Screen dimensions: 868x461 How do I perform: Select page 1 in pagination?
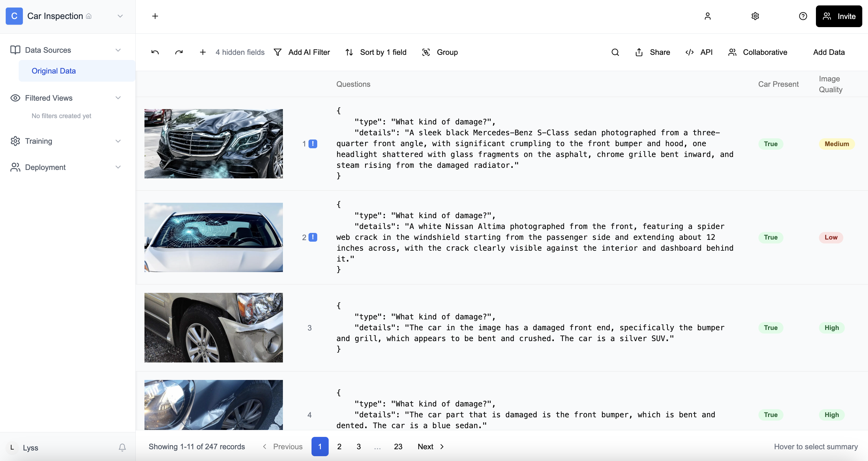[320, 446]
